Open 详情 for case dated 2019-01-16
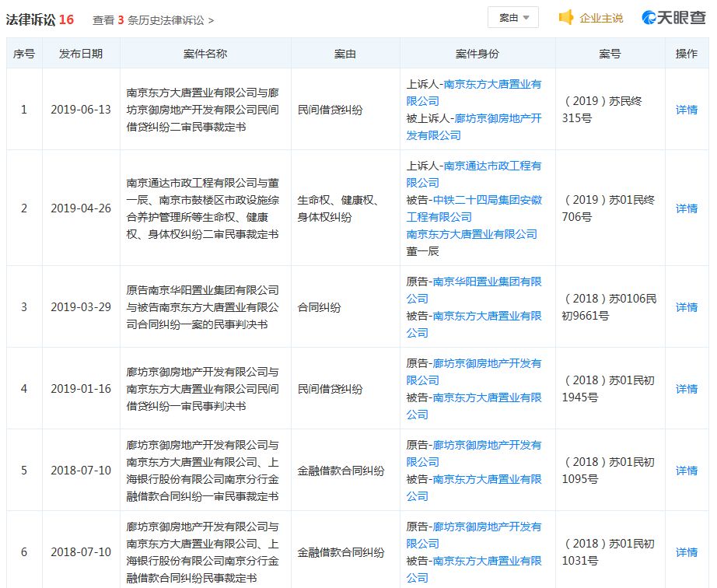This screenshot has width=717, height=588. pos(685,388)
